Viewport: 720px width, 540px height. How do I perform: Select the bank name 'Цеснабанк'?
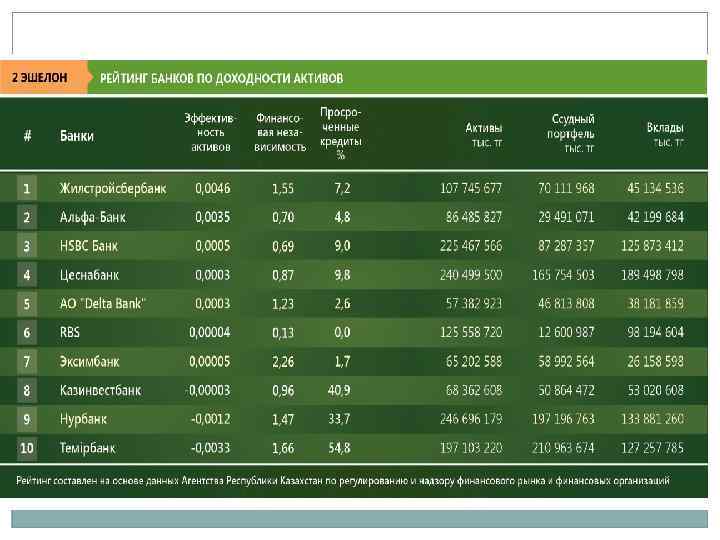click(89, 275)
